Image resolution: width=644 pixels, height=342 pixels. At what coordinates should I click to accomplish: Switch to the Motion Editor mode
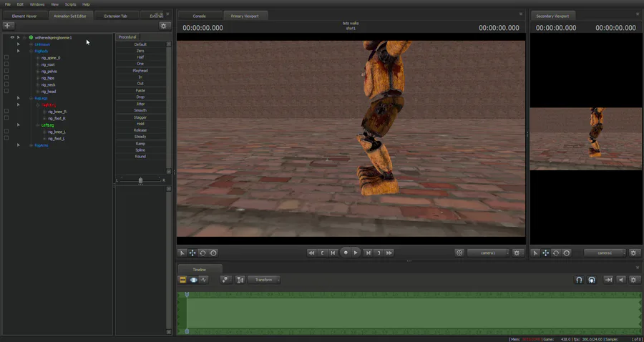coord(193,280)
